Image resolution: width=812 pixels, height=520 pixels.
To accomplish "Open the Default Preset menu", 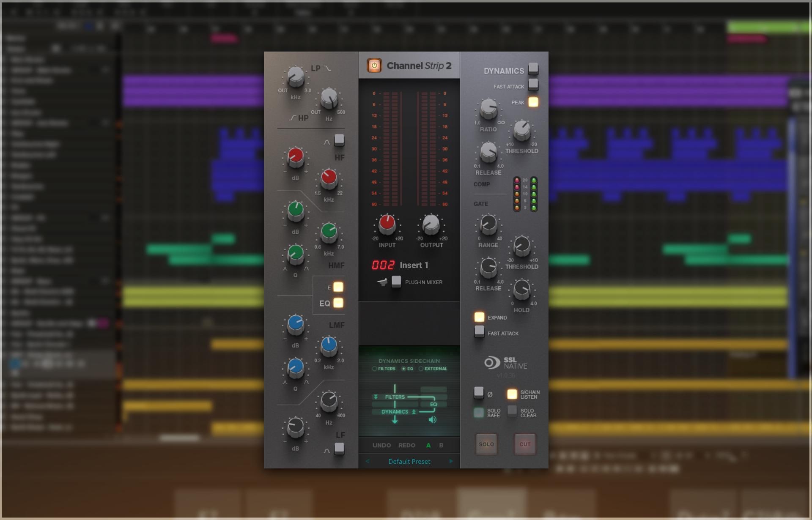I will (x=409, y=461).
